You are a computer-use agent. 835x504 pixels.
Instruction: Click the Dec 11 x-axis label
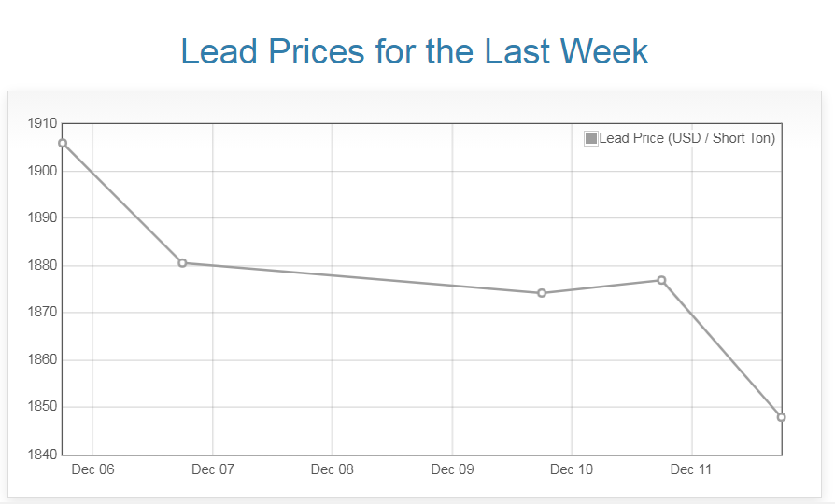tap(691, 469)
